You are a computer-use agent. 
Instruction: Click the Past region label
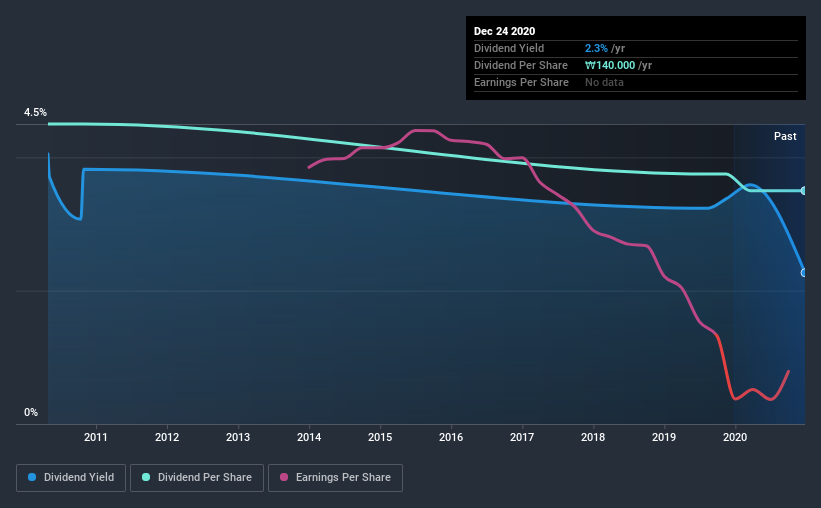point(785,136)
